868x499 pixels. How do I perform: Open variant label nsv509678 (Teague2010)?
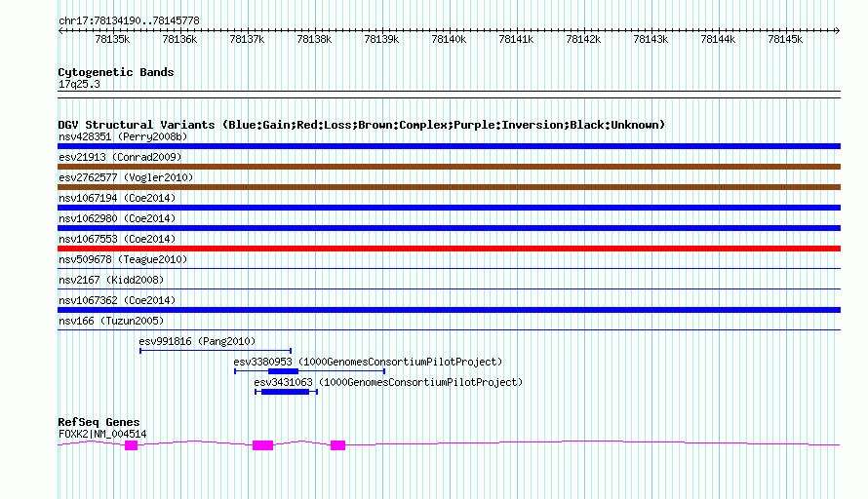coord(123,259)
